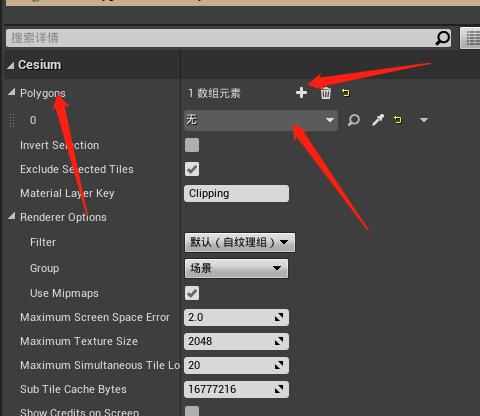Click the Group property label
480x416 pixels.
(x=45, y=268)
